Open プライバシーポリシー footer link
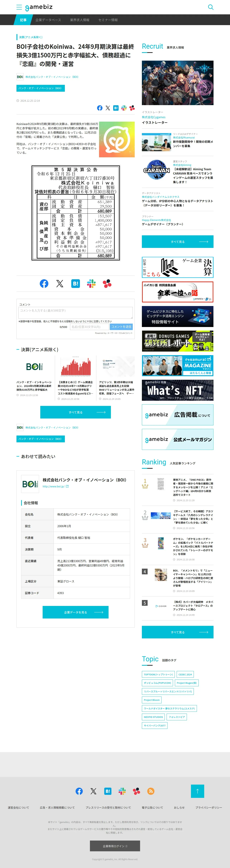Image resolution: width=230 pixels, height=868 pixels. (209, 808)
